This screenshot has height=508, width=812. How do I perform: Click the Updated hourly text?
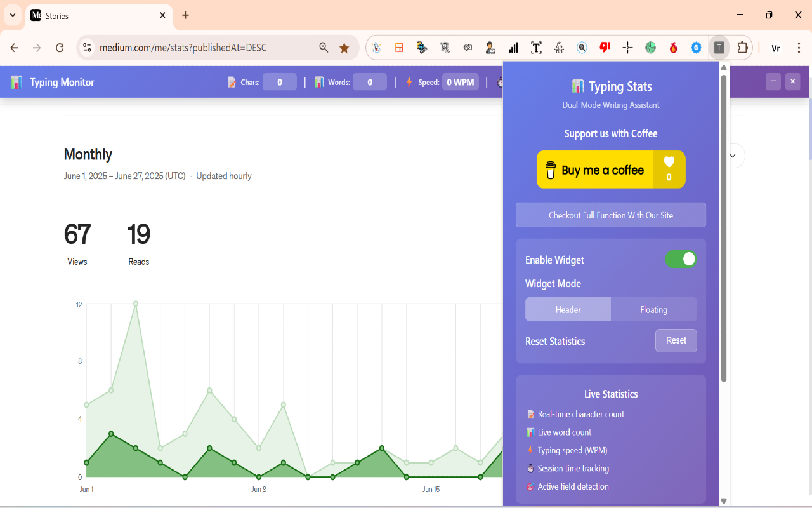pyautogui.click(x=224, y=176)
